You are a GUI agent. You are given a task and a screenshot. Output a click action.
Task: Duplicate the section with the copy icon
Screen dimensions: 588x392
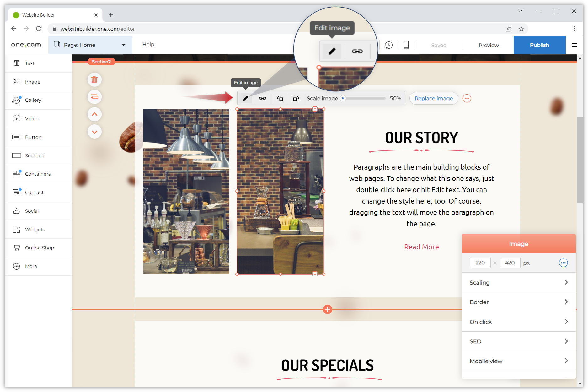click(94, 97)
